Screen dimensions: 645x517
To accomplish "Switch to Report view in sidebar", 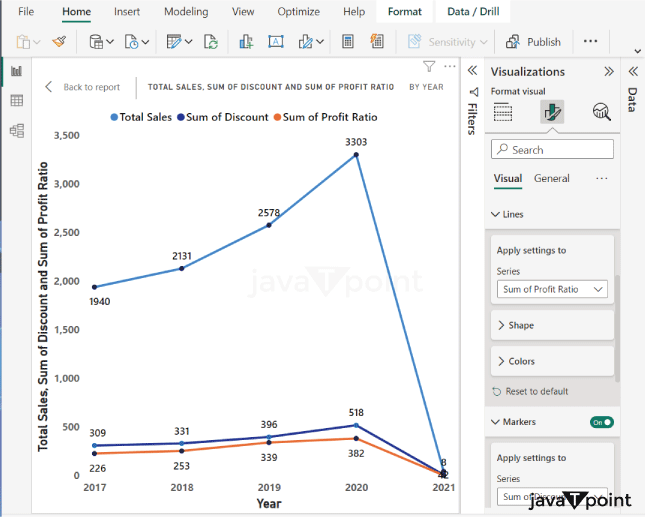I will [x=16, y=71].
